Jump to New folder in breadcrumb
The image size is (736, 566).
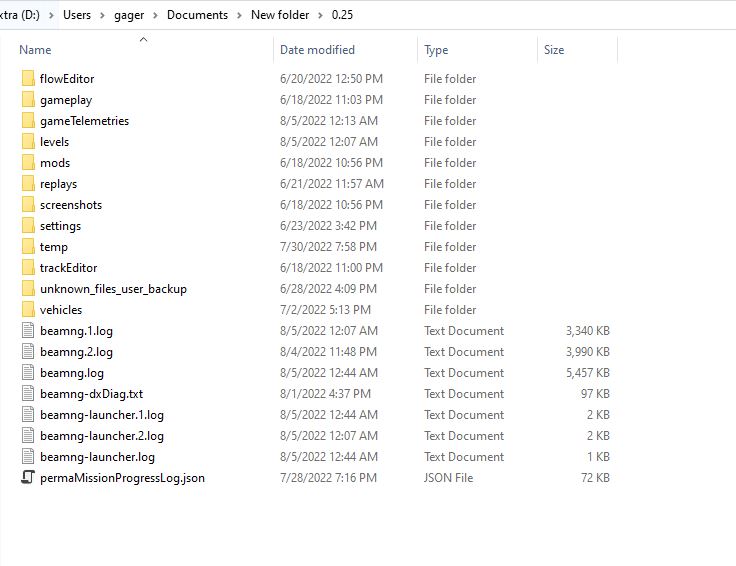click(x=280, y=15)
